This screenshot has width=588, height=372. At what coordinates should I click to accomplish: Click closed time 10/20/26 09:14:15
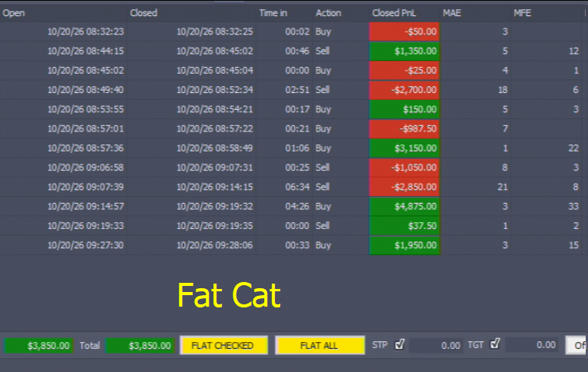point(215,187)
